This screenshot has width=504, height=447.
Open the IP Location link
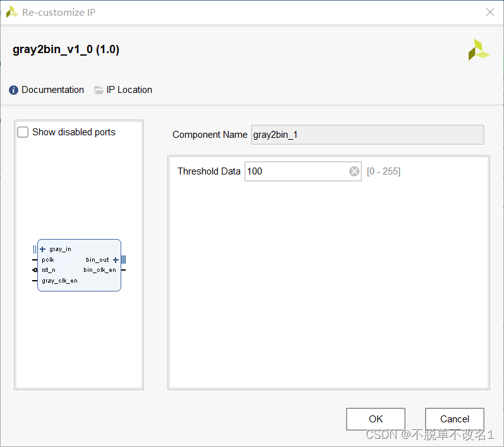tap(129, 90)
